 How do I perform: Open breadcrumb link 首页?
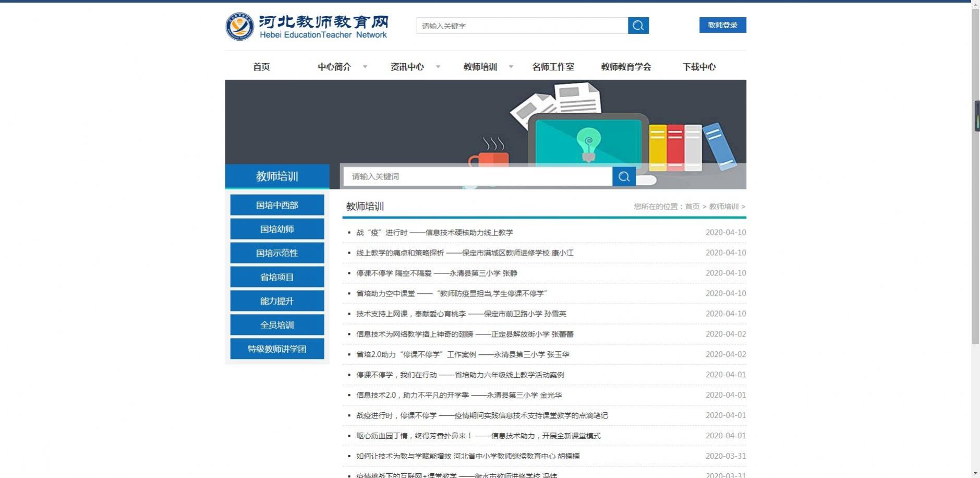tap(692, 206)
